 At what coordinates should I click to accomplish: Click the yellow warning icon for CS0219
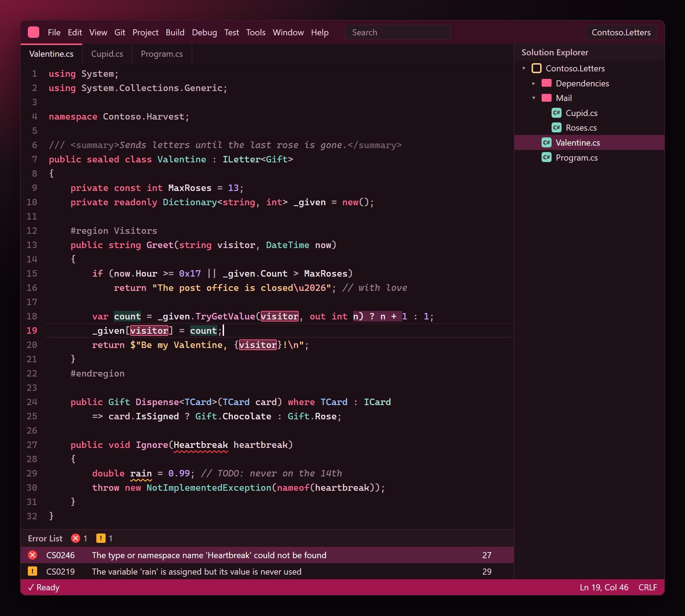[32, 571]
